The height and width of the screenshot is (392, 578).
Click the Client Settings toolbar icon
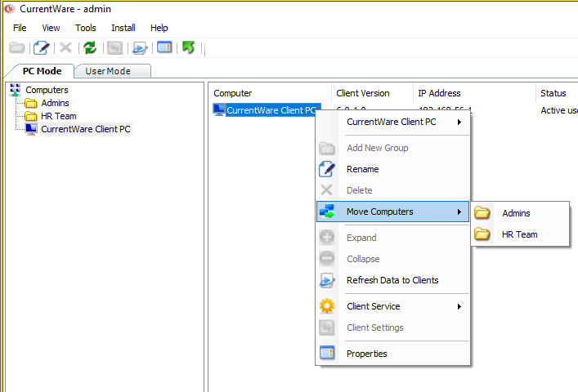(x=114, y=47)
